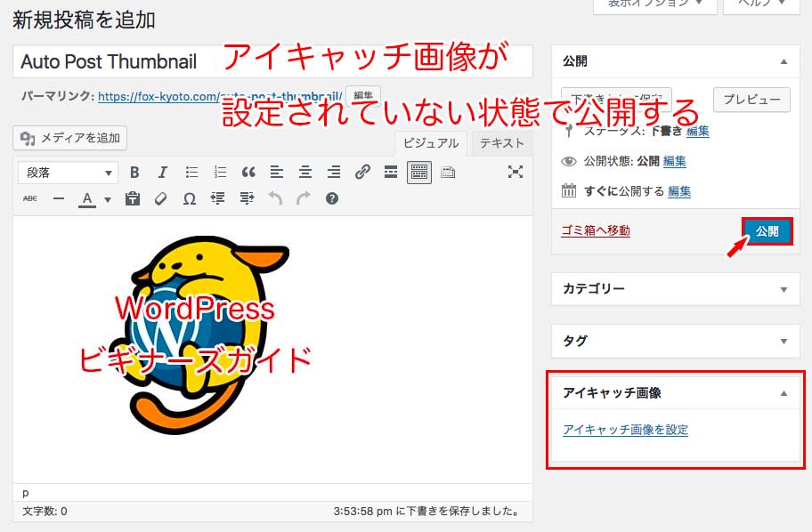Toggle bold formatting in the editor toolbar
The image size is (812, 532).
pos(134,173)
